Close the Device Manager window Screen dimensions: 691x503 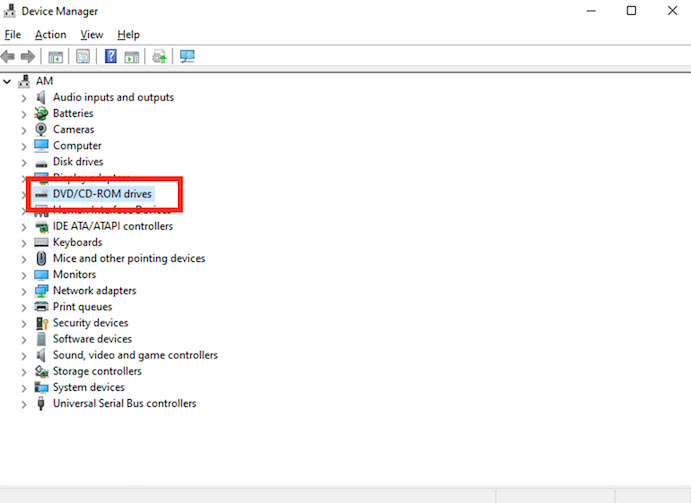click(x=672, y=11)
